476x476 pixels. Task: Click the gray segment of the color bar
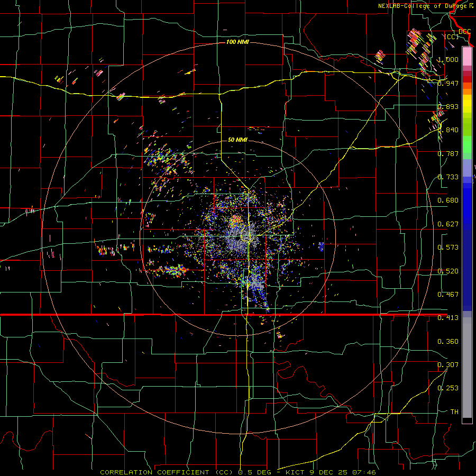[467, 368]
